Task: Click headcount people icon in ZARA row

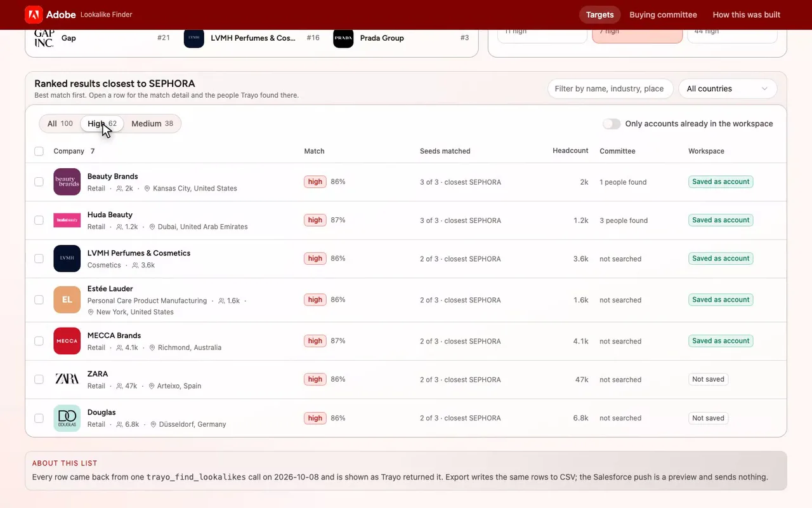Action: pos(119,386)
